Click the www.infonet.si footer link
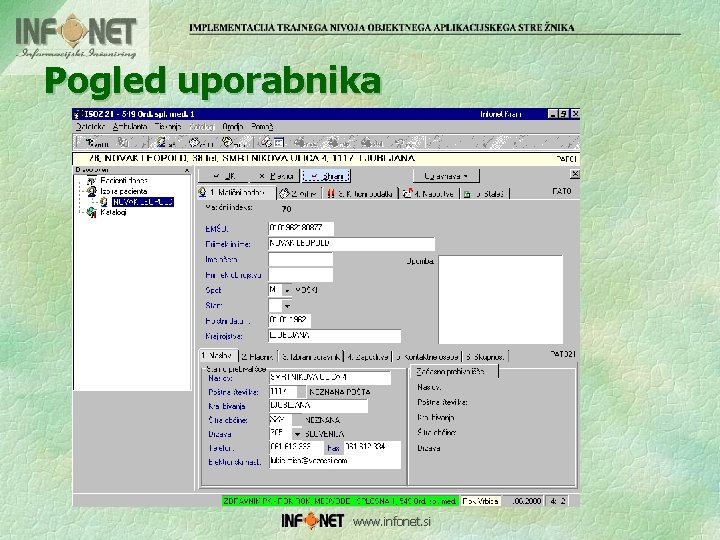The height and width of the screenshot is (540, 720). click(392, 522)
